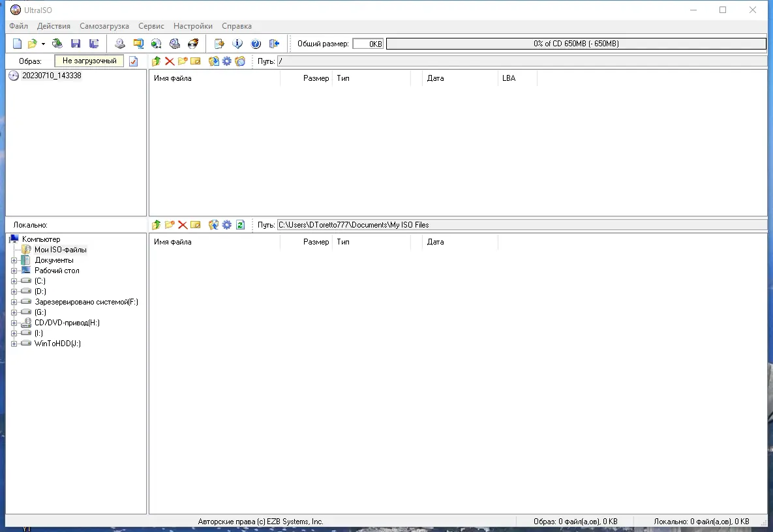
Task: Click the Open CD/DVD disc-drive icon
Action: (57, 44)
